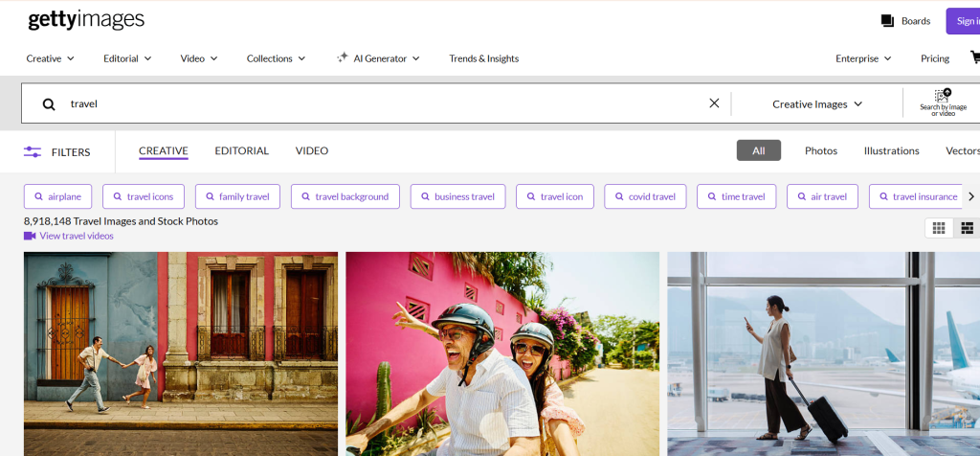Click the video camera icon
This screenshot has height=456, width=980.
30,236
